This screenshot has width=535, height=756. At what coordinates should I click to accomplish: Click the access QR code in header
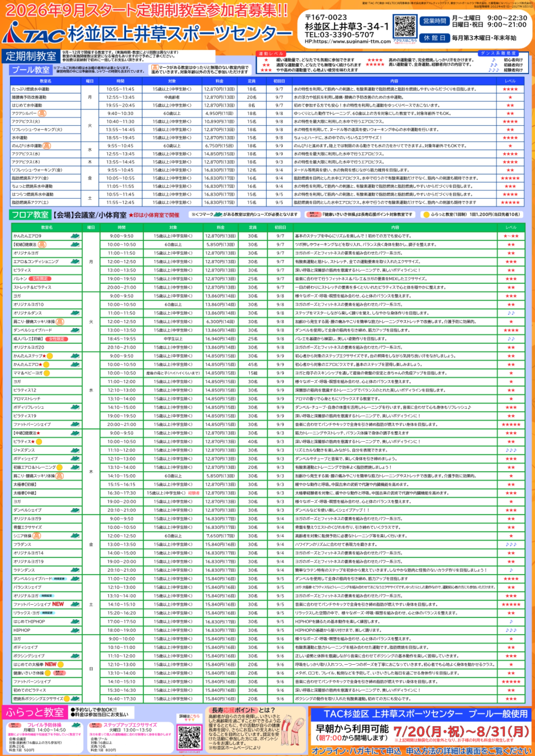click(x=405, y=26)
